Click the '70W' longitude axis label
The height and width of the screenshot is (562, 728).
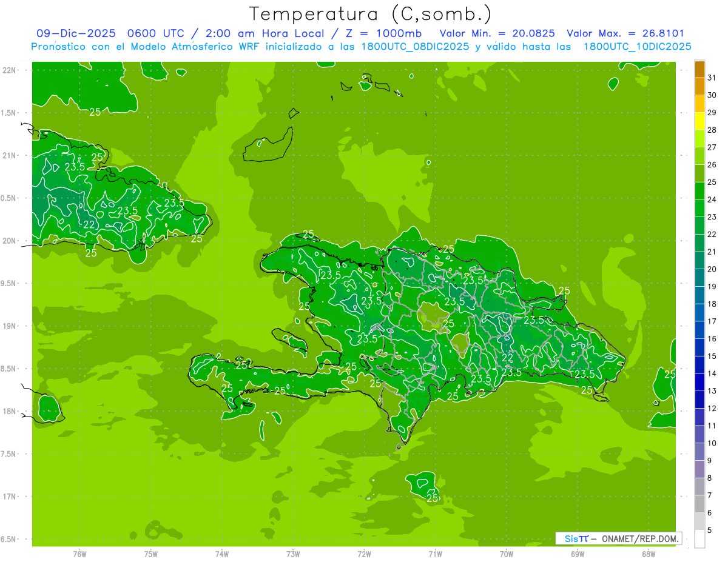click(x=506, y=554)
